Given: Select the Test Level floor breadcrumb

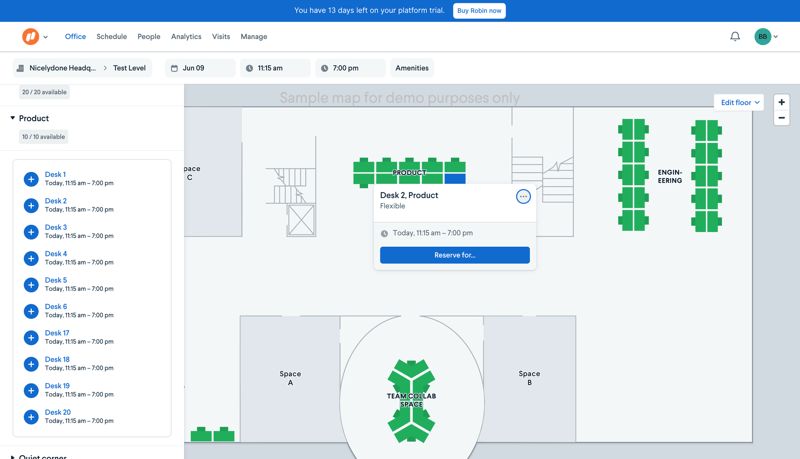Looking at the screenshot, I should (x=129, y=68).
